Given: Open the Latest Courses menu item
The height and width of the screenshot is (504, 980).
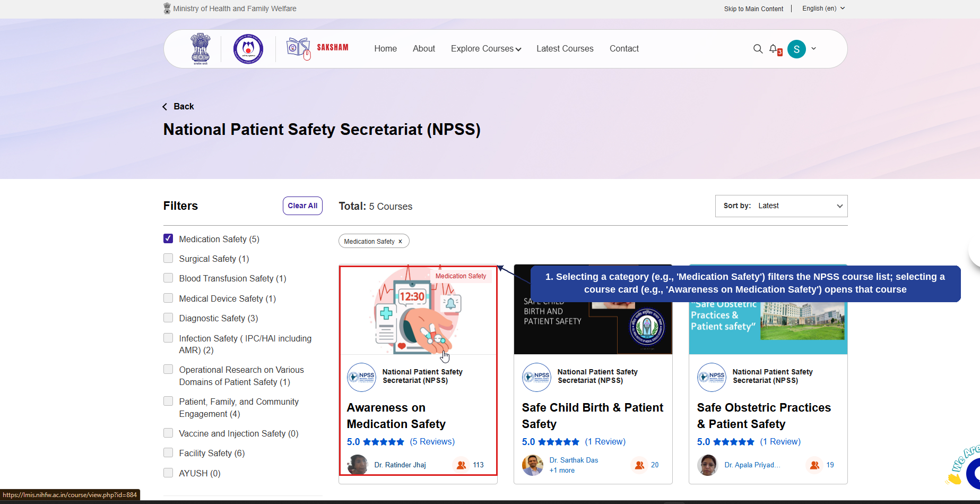Looking at the screenshot, I should coord(565,49).
